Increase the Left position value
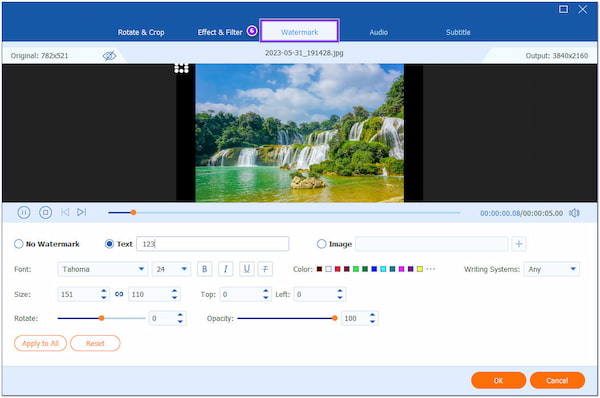 [x=340, y=291]
